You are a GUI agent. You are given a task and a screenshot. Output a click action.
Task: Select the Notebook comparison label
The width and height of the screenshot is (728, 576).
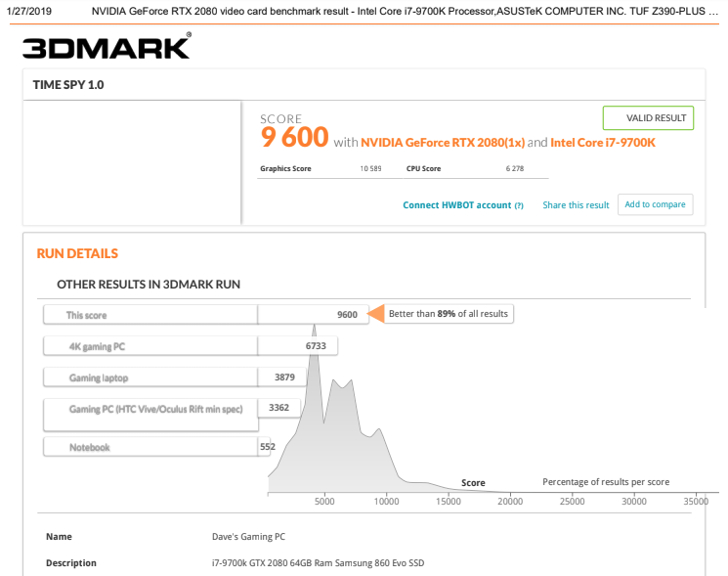(89, 447)
